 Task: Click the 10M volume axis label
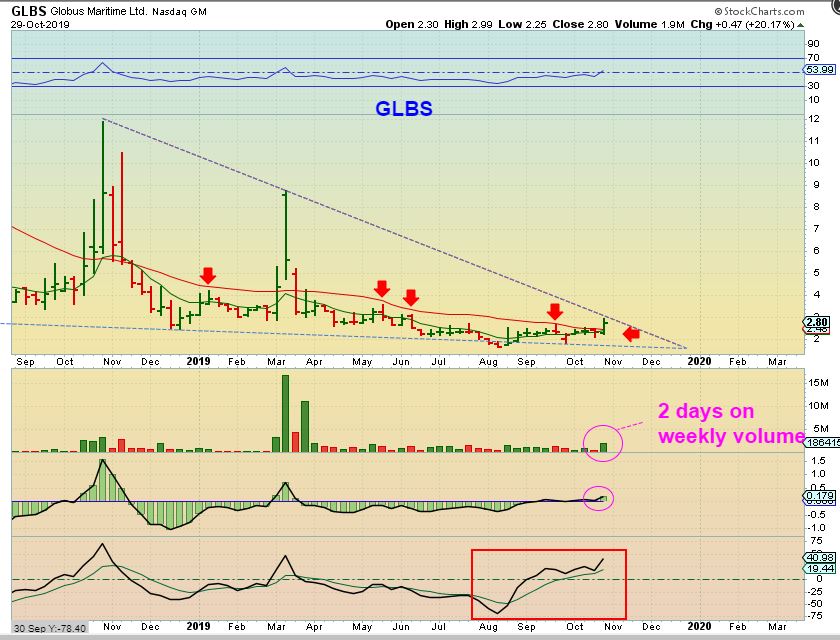(x=818, y=405)
